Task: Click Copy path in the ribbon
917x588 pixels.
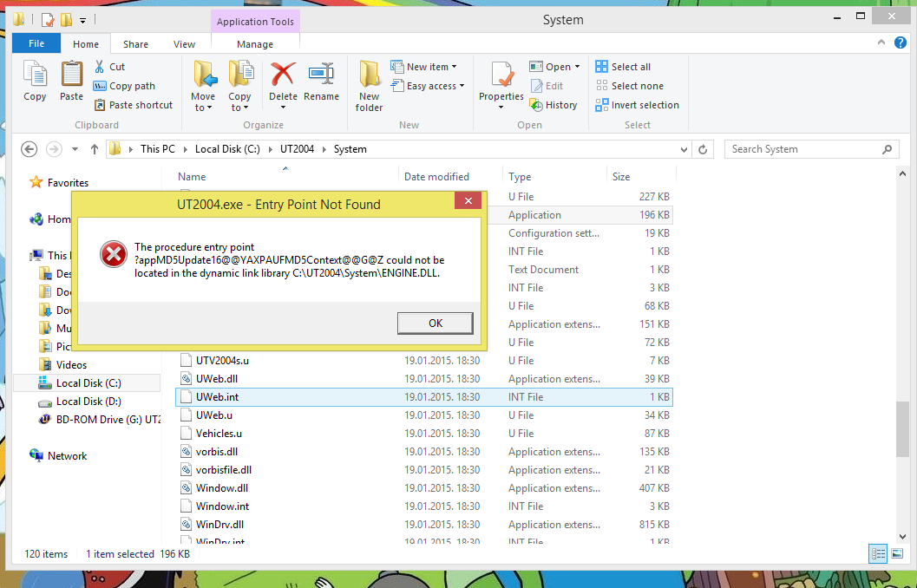Action: (x=125, y=86)
